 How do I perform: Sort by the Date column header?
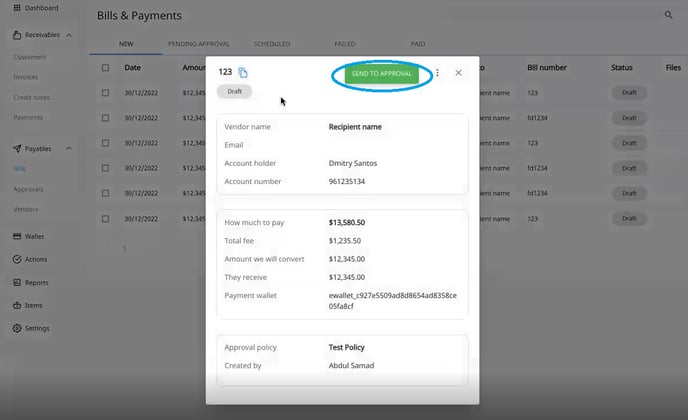click(x=133, y=68)
